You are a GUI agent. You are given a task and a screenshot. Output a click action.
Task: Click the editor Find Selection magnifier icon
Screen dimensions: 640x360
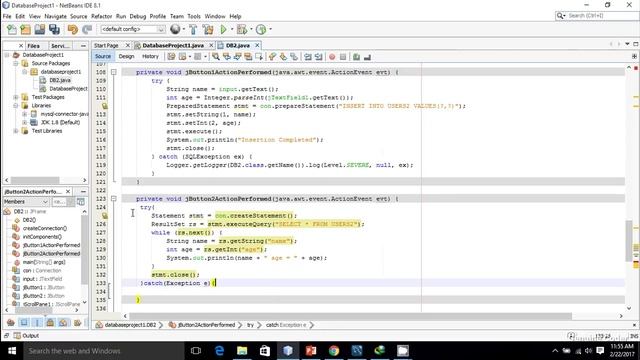pyautogui.click(x=216, y=57)
